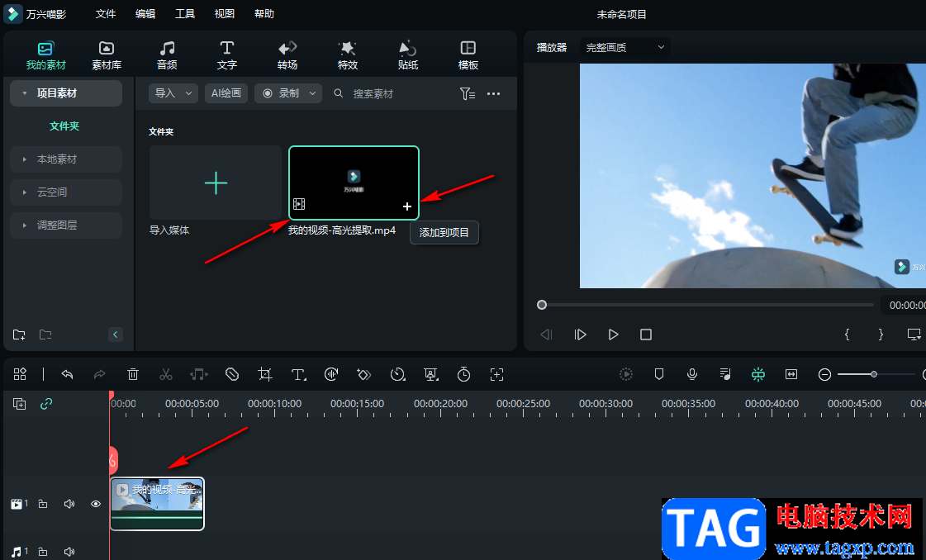Open the 工具 menu
926x560 pixels.
point(185,13)
